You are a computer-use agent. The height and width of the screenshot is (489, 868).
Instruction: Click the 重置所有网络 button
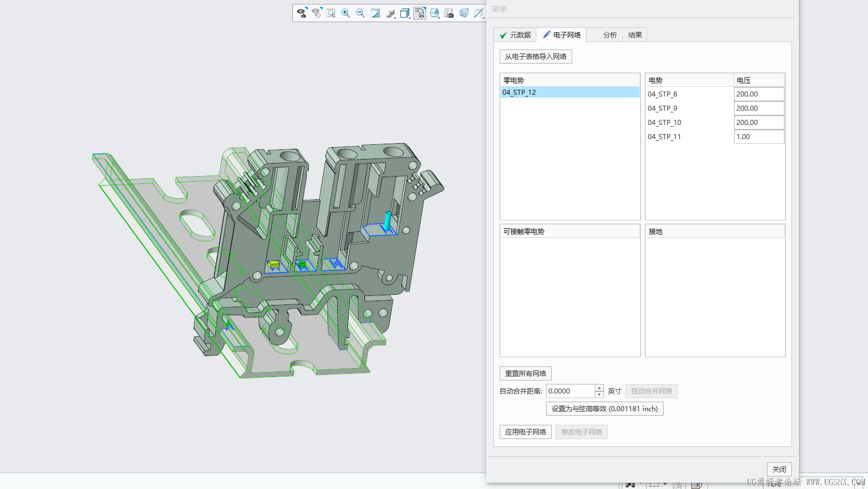[526, 374]
